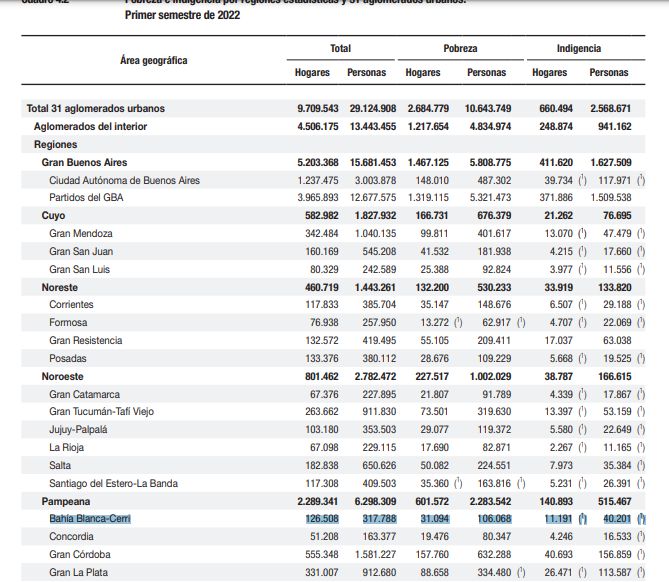This screenshot has width=669, height=582.
Task: Click the 'Cuyo' region label
Action: [x=53, y=215]
